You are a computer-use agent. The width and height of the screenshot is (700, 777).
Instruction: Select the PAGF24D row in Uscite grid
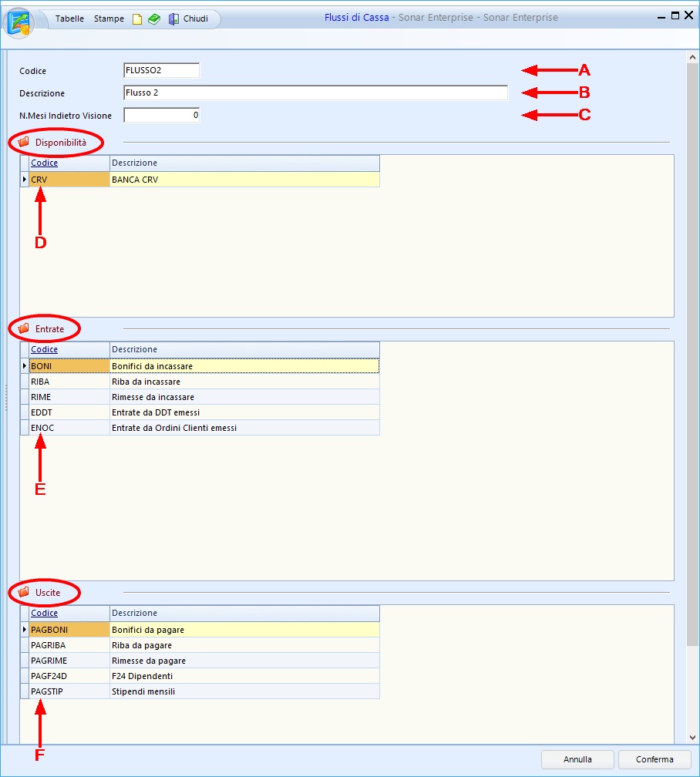[69, 676]
